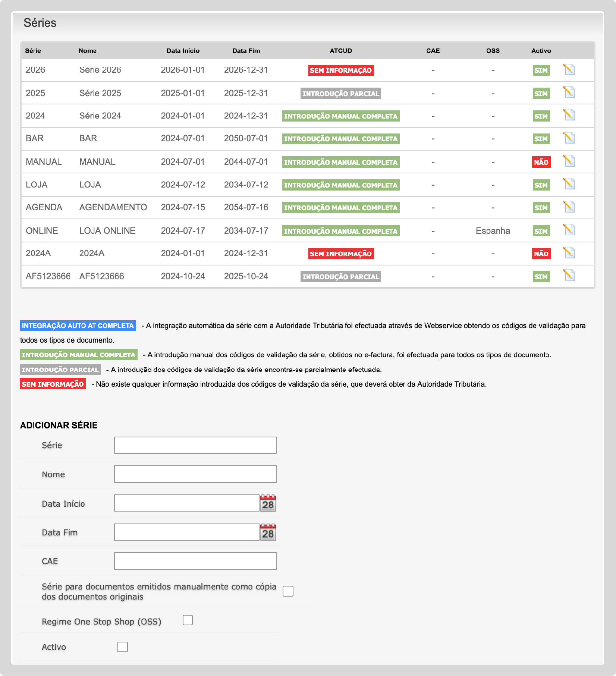
Task: Click the ATCUD column header
Action: pos(340,51)
